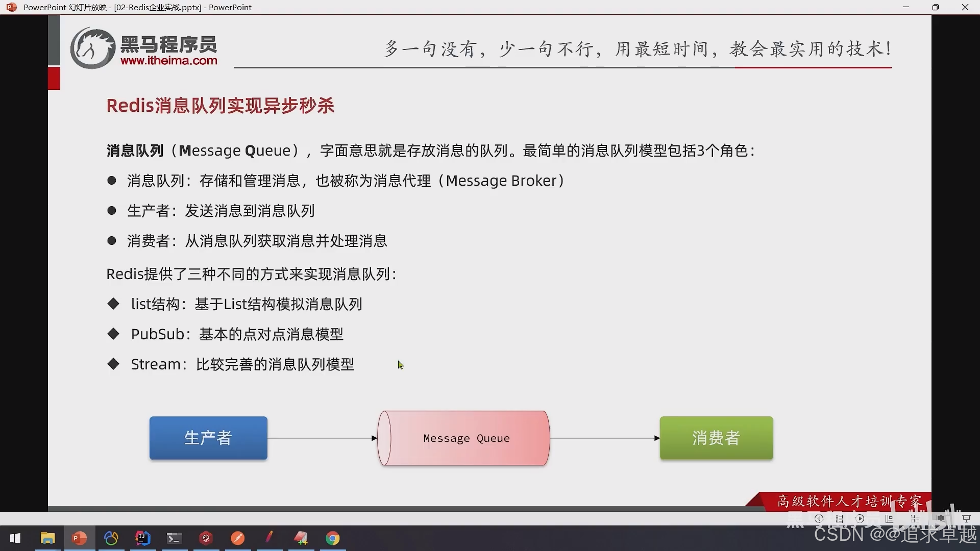
Task: Click the Slide Show view icon
Action: point(966,519)
